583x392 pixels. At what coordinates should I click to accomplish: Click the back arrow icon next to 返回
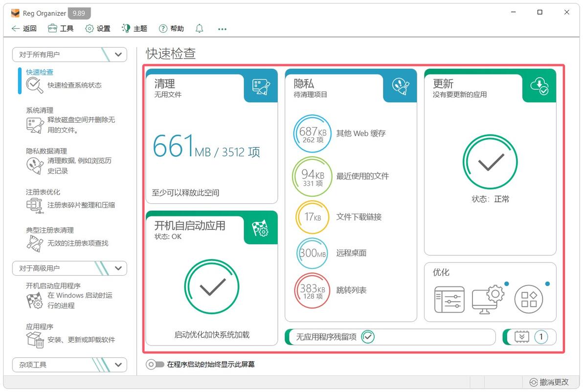coord(15,29)
